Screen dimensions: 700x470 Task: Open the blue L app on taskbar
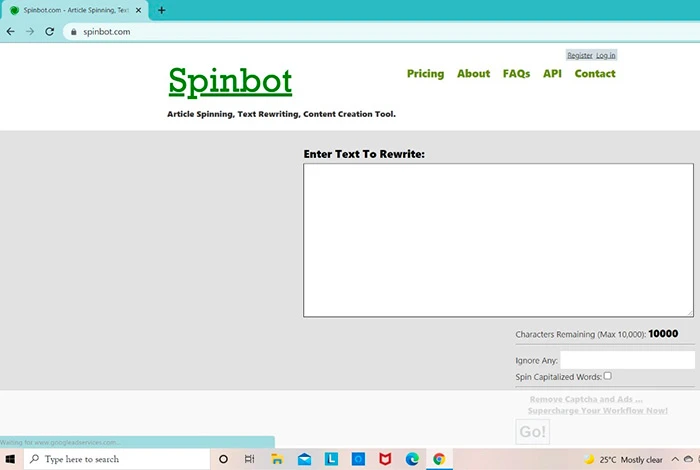point(331,459)
